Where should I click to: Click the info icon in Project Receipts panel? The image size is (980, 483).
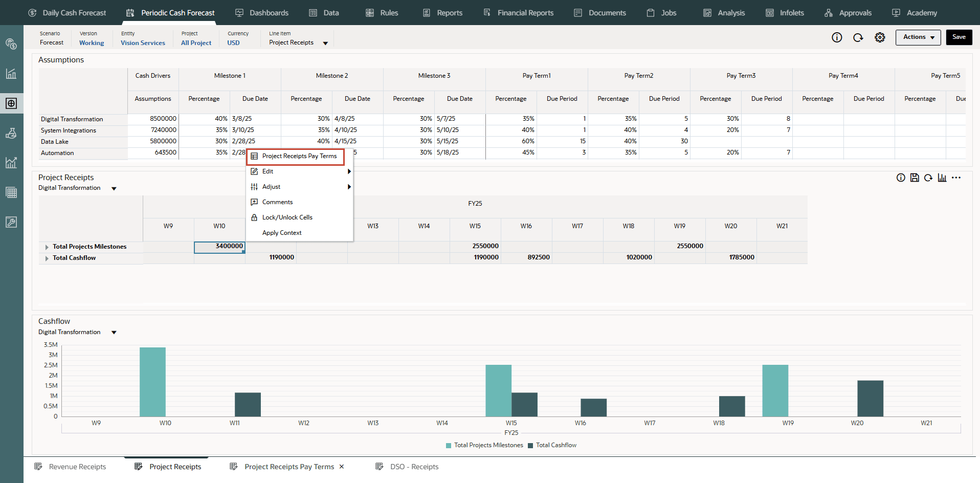(901, 178)
